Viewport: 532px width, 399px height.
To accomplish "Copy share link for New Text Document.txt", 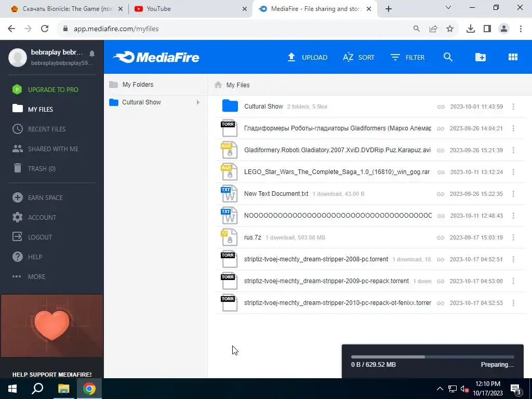I will pyautogui.click(x=441, y=194).
